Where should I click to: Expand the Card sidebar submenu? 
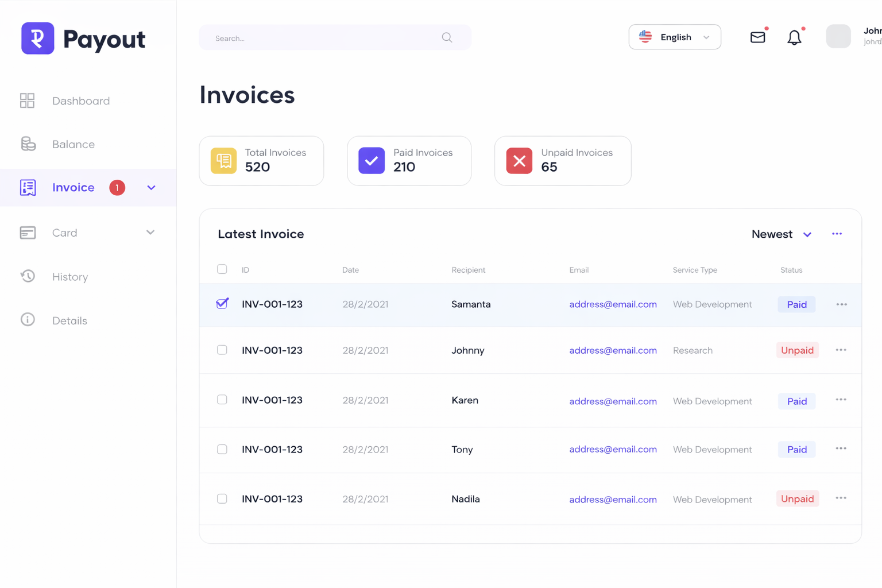click(x=150, y=233)
